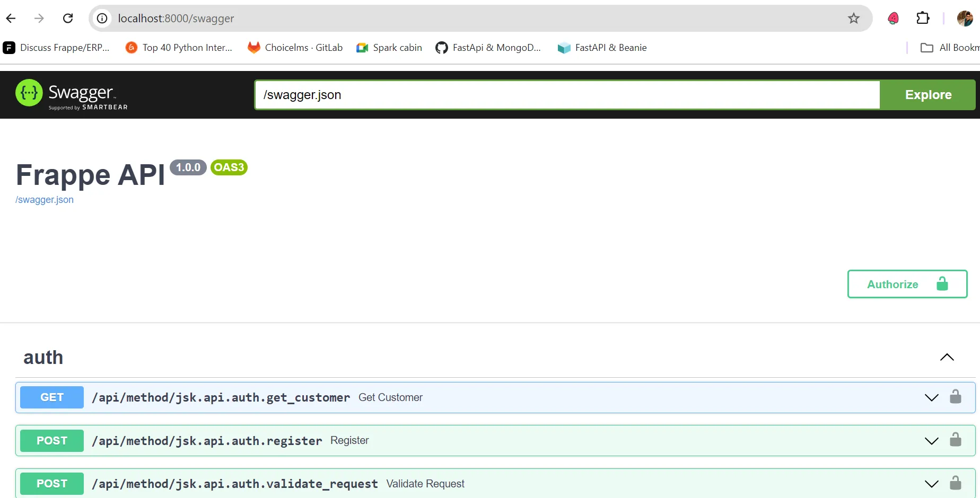
Task: Open All Bookmarks folder
Action: 950,48
